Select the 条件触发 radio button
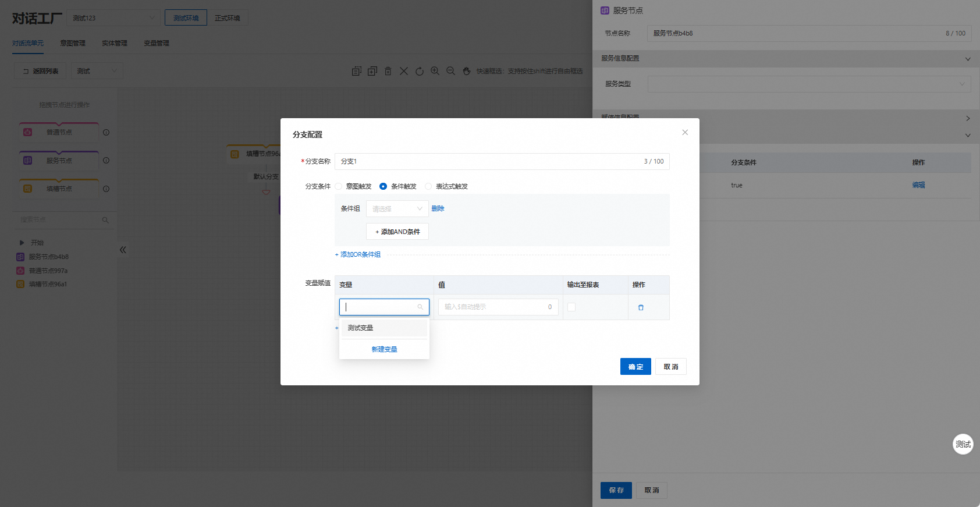980x507 pixels. click(x=383, y=186)
